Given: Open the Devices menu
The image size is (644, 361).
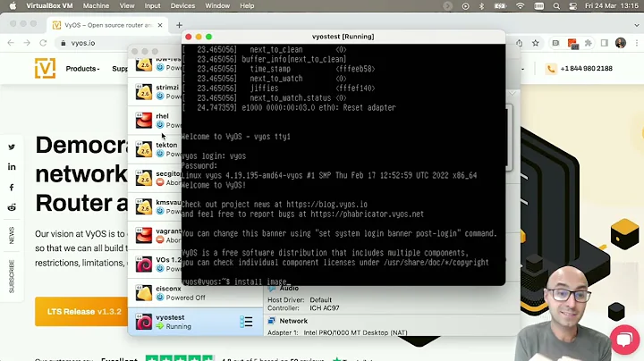Looking at the screenshot, I should tap(182, 5).
